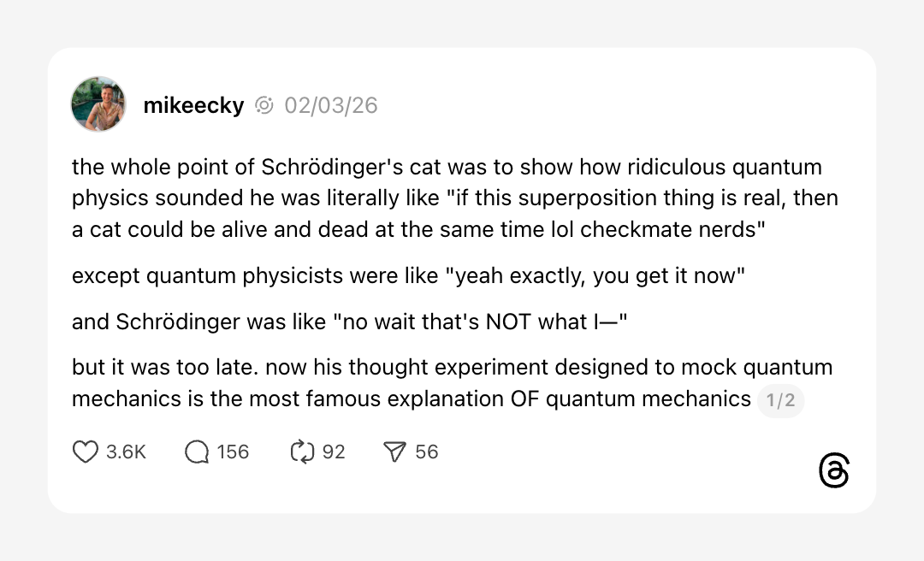
Task: Open the Threads logo in the card corner
Action: click(x=833, y=471)
